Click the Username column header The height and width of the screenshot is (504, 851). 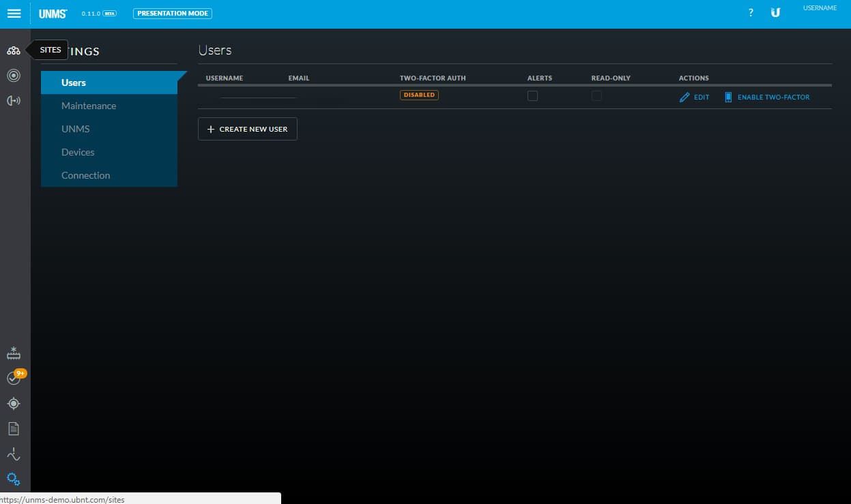[x=225, y=78]
